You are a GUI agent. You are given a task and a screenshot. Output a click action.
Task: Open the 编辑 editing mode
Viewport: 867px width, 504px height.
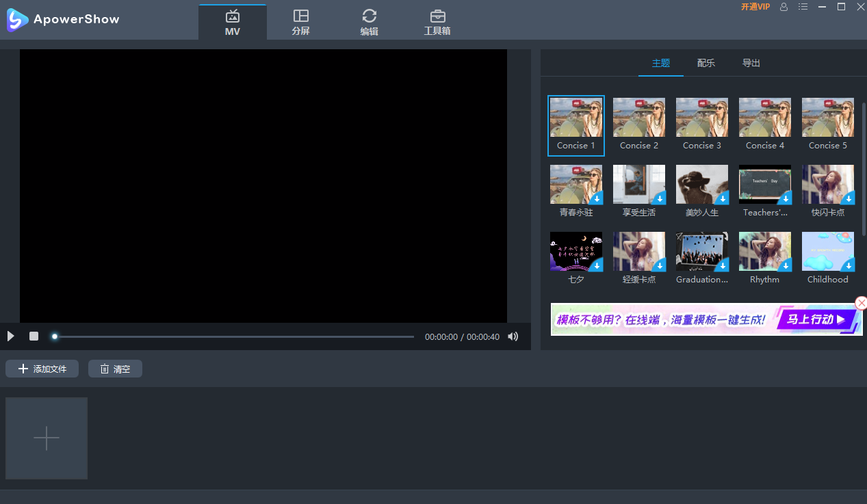click(x=370, y=21)
